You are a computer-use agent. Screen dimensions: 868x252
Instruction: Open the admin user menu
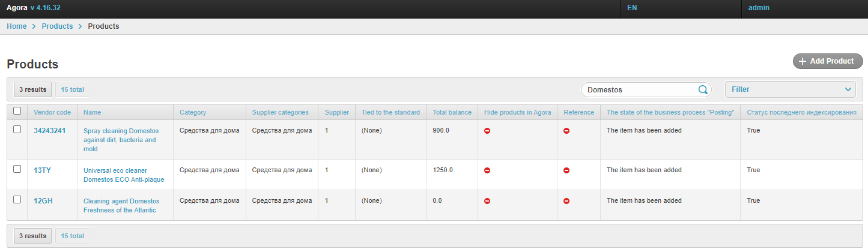(x=759, y=8)
